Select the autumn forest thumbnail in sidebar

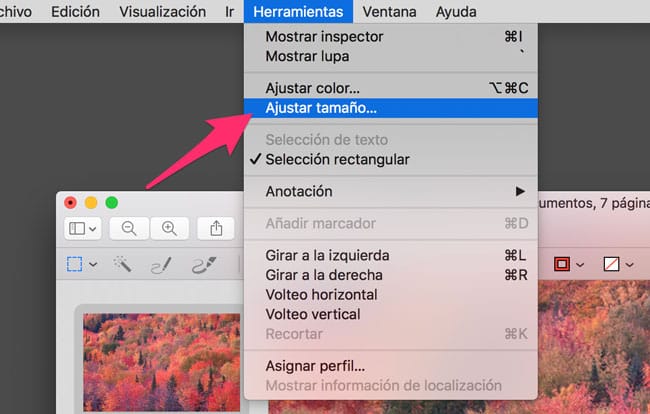pyautogui.click(x=162, y=362)
